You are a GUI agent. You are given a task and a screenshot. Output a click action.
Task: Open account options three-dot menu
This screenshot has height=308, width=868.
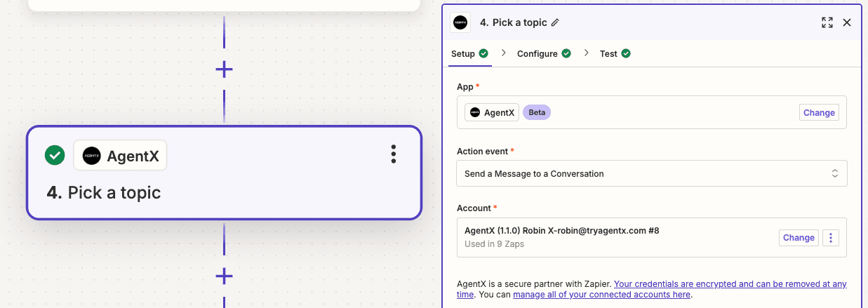coord(831,238)
